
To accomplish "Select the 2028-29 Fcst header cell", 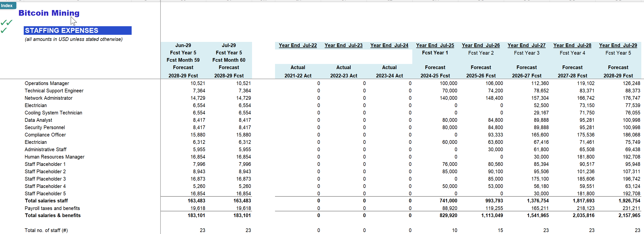I will click(183, 75).
